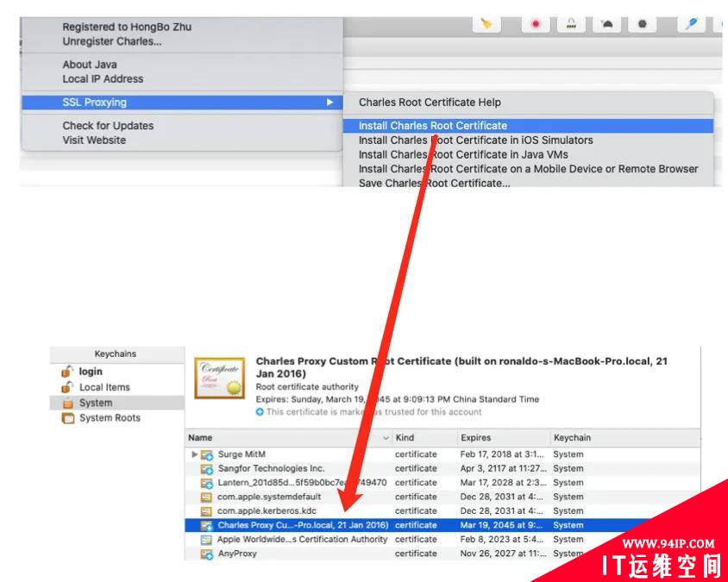Click Apr 3, 2117 expiry cell
Screen dimensions: 728x582
click(x=503, y=469)
